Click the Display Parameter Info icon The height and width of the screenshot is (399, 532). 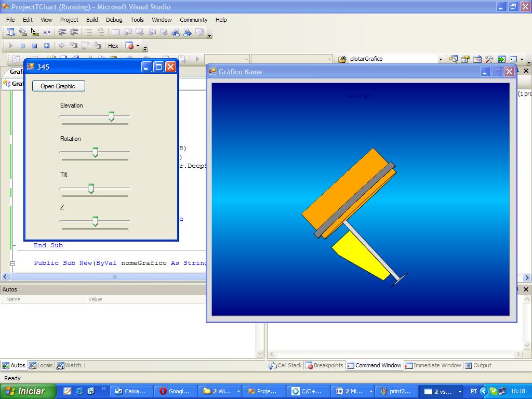coord(23,32)
